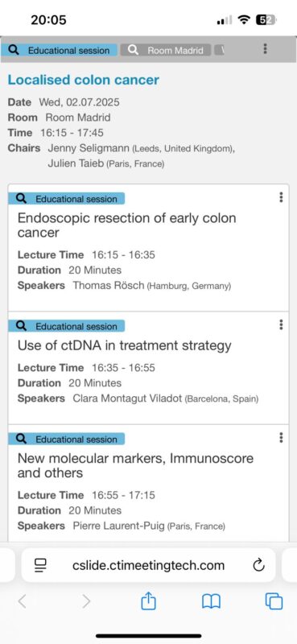Image resolution: width=297 pixels, height=644 pixels.
Task: Open Use of ctDNA in treatment strategy
Action: point(124,345)
